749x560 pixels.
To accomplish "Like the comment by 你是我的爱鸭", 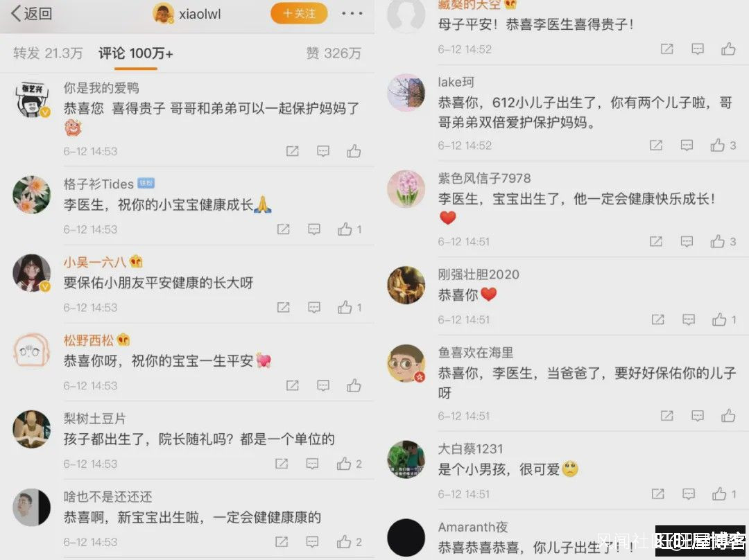I will click(354, 151).
